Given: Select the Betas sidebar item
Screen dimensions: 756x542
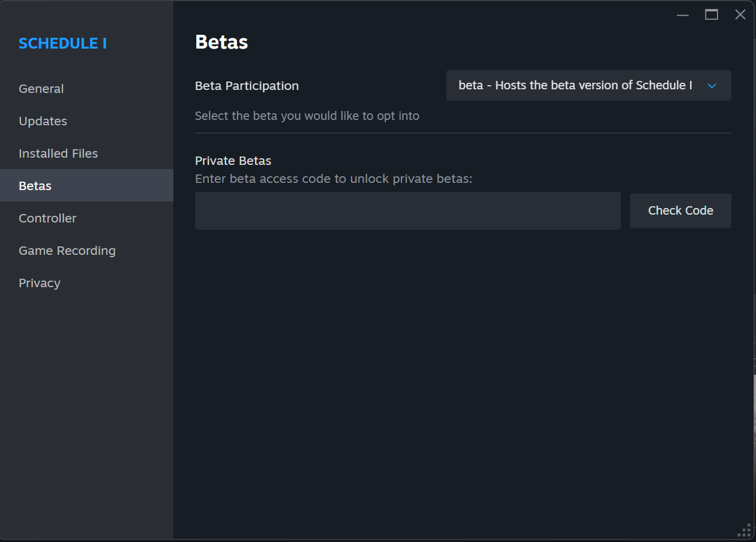Looking at the screenshot, I should click(35, 186).
